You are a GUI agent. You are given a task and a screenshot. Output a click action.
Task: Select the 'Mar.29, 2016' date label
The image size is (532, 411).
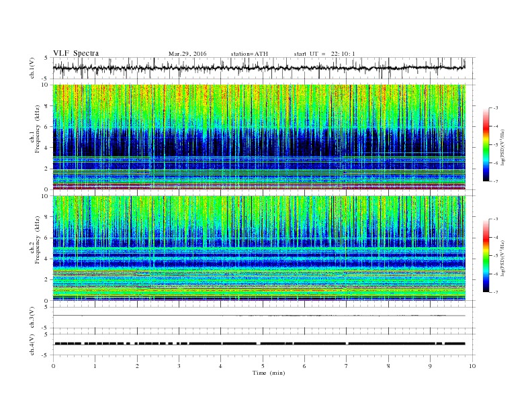click(187, 54)
